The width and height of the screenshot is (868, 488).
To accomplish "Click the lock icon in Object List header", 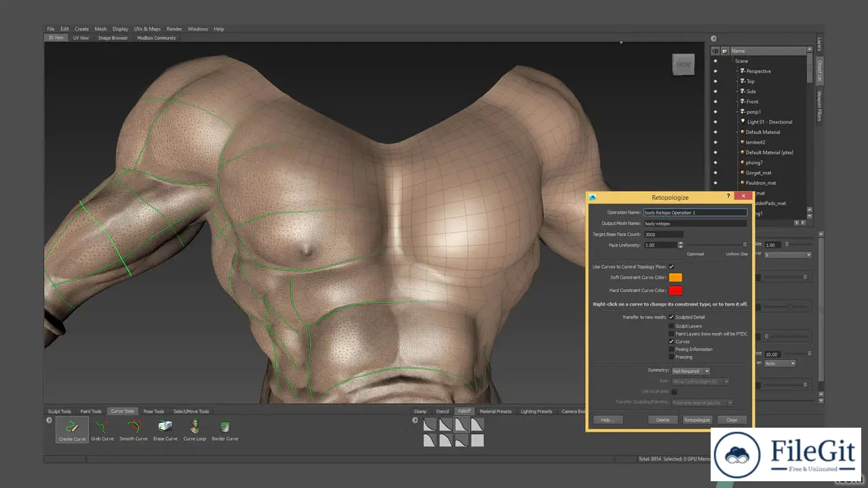I will pos(725,51).
